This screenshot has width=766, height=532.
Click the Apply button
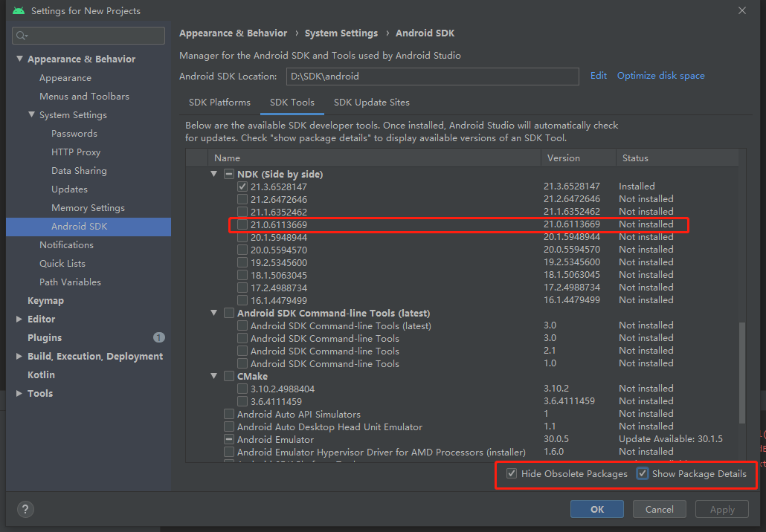[x=721, y=509]
